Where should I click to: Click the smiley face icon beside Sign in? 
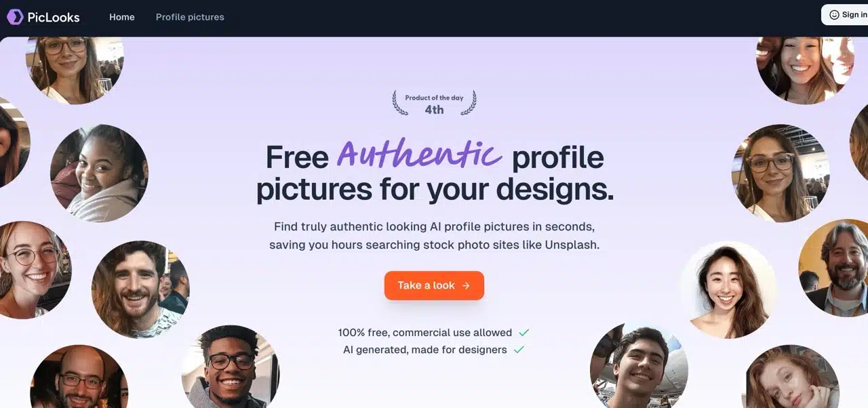[834, 15]
